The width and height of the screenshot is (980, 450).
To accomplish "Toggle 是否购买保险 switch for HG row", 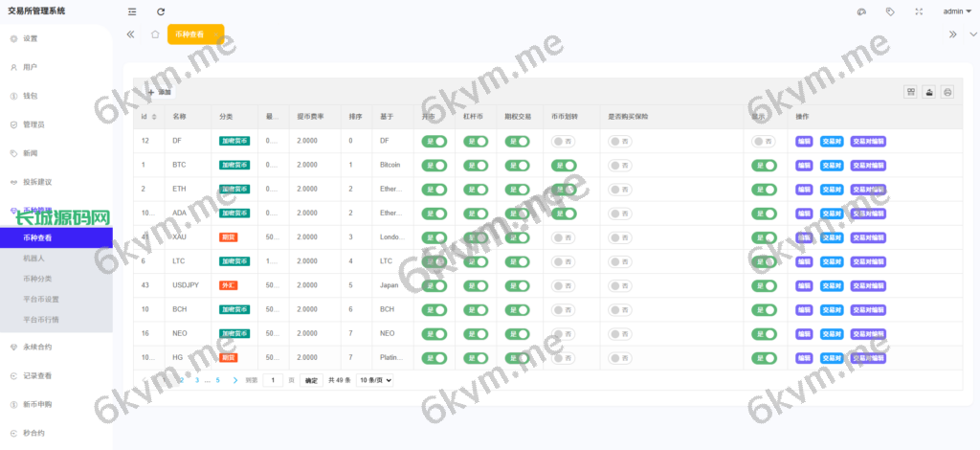I will point(620,358).
